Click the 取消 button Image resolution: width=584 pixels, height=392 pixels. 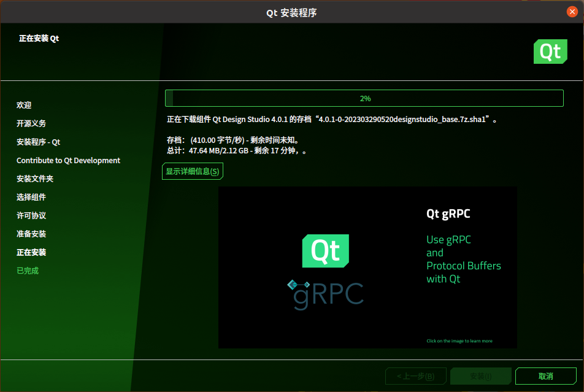click(545, 376)
